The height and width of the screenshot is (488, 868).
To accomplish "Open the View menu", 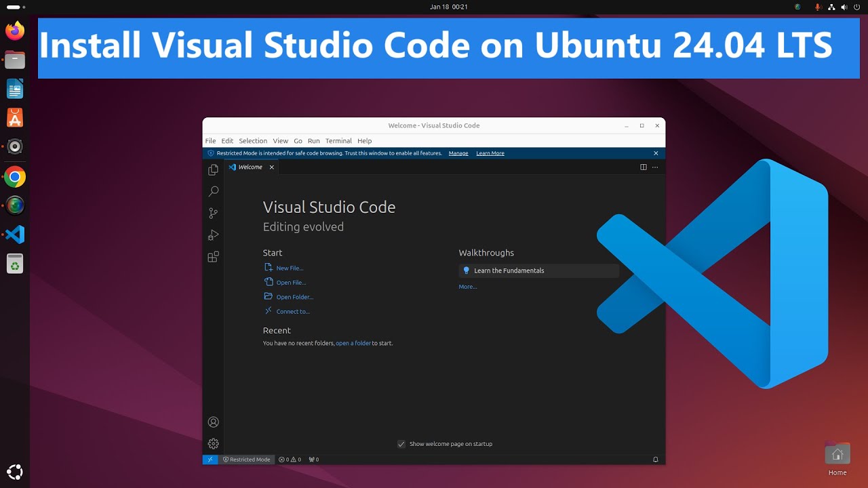I will click(281, 141).
